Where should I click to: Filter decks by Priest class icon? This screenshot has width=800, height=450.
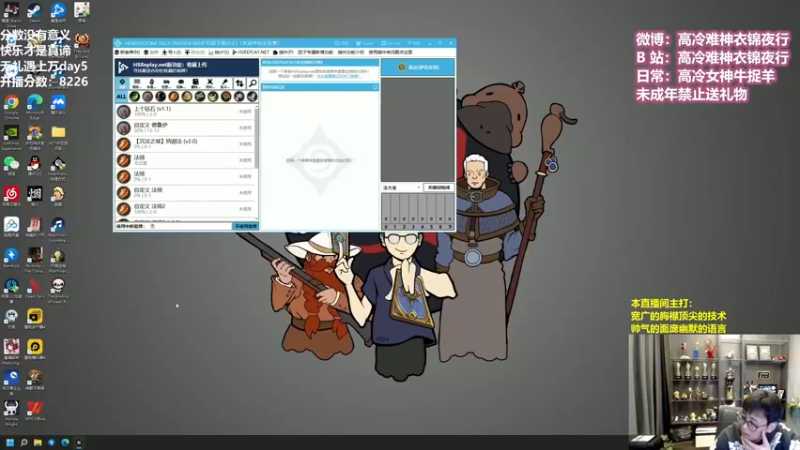click(x=200, y=96)
